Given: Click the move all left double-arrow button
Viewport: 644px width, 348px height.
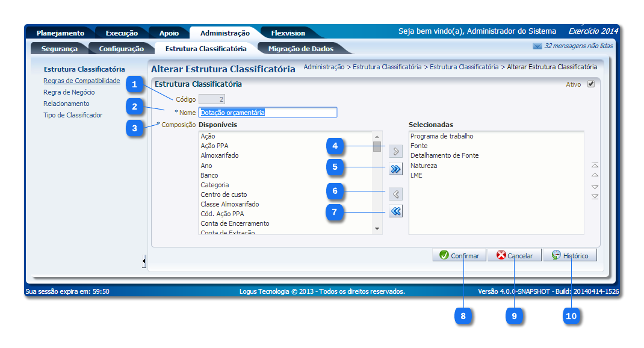Looking at the screenshot, I should click(x=395, y=211).
